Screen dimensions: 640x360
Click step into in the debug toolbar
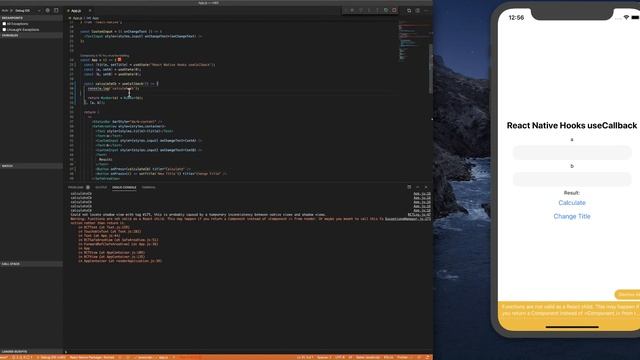tap(369, 10)
